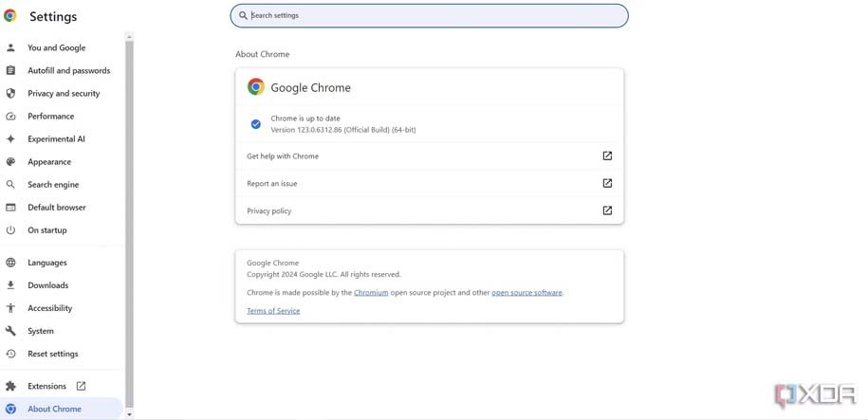Click the sparkle icon for Experimental AI

pyautogui.click(x=10, y=138)
